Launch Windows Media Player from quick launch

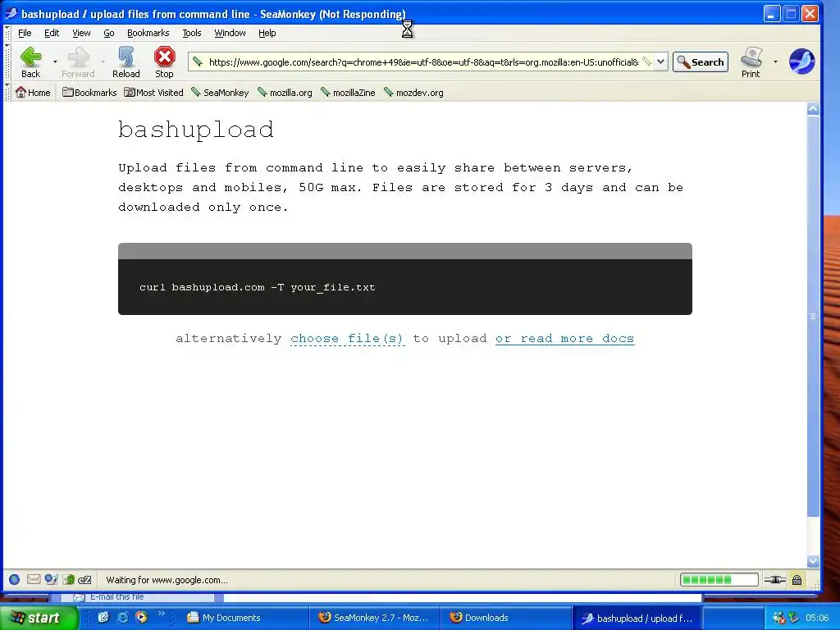click(141, 618)
